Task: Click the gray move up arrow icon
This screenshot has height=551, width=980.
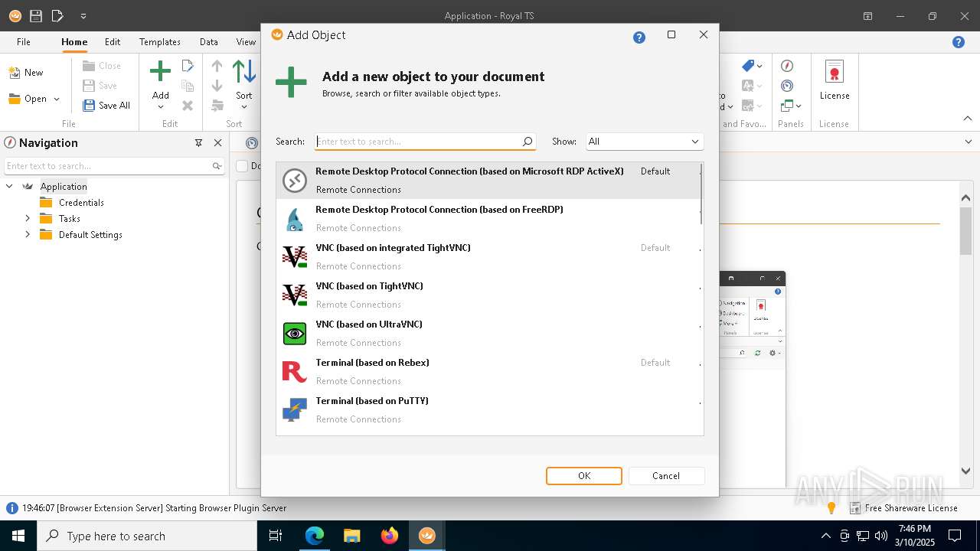Action: pos(217,67)
